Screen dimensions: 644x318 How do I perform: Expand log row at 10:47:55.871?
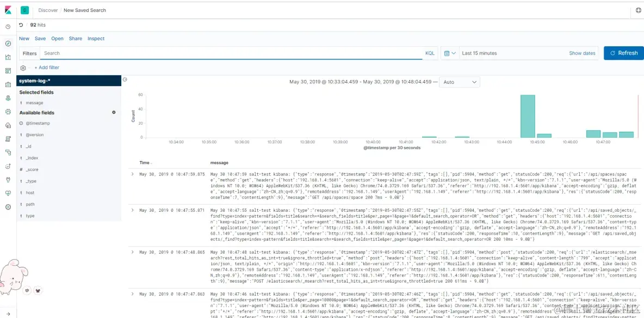[132, 210]
